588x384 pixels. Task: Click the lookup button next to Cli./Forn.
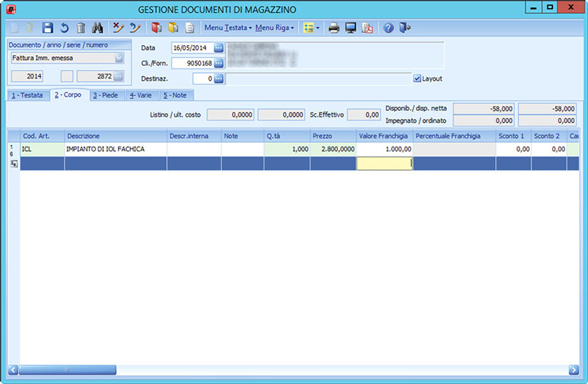coord(219,63)
